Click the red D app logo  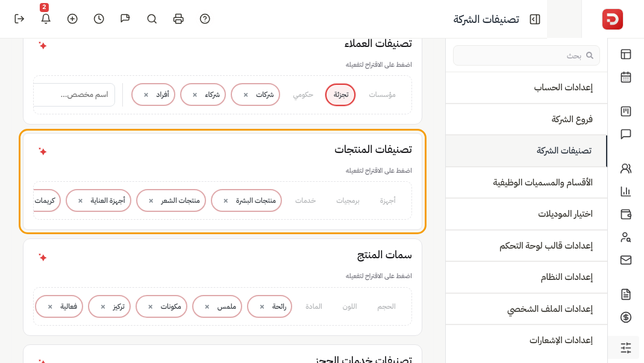pos(613,19)
